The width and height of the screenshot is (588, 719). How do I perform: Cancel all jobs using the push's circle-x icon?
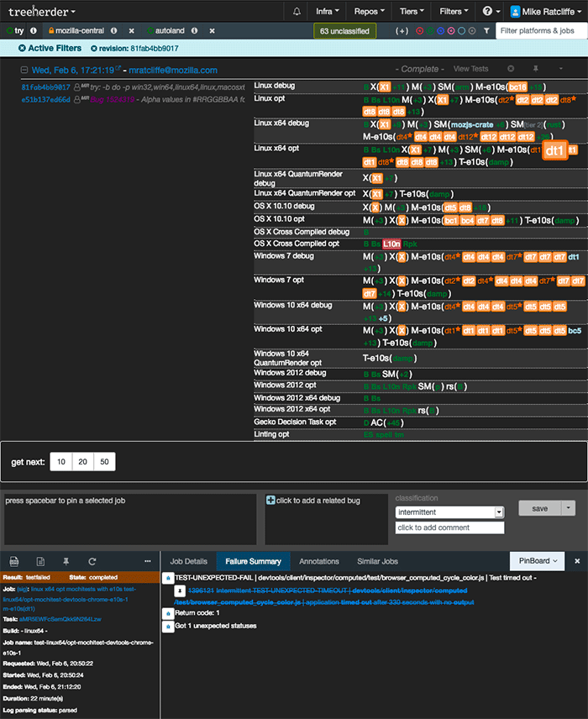(x=511, y=69)
